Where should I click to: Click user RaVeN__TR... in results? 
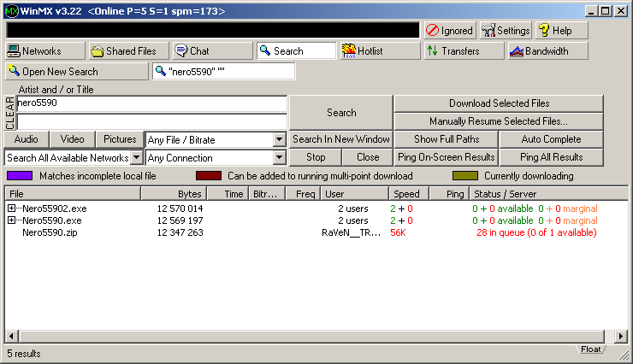[x=351, y=233]
